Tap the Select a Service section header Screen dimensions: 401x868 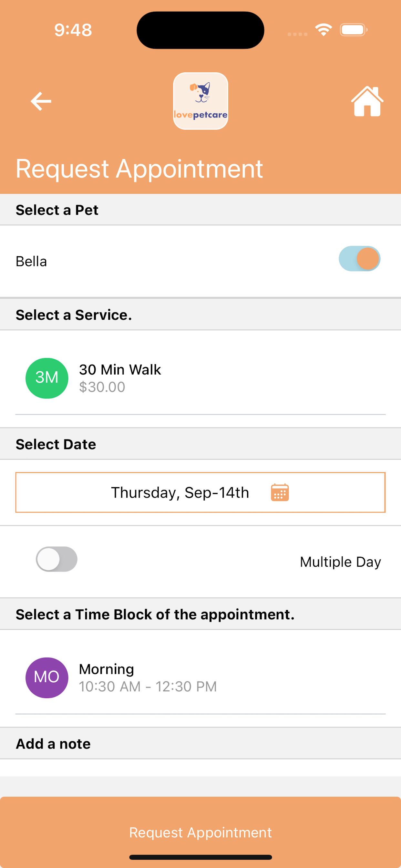[200, 315]
